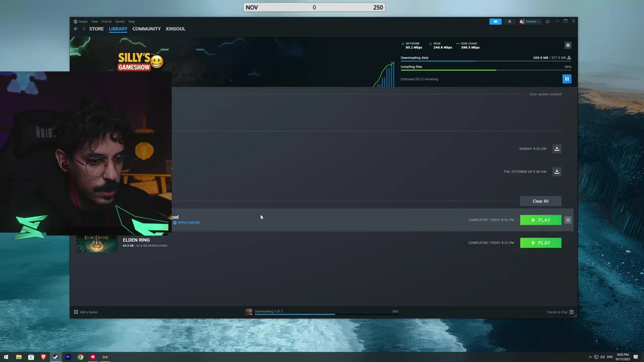Viewport: 644px width, 362px height.
Task: Click the Clear All button
Action: tap(540, 201)
